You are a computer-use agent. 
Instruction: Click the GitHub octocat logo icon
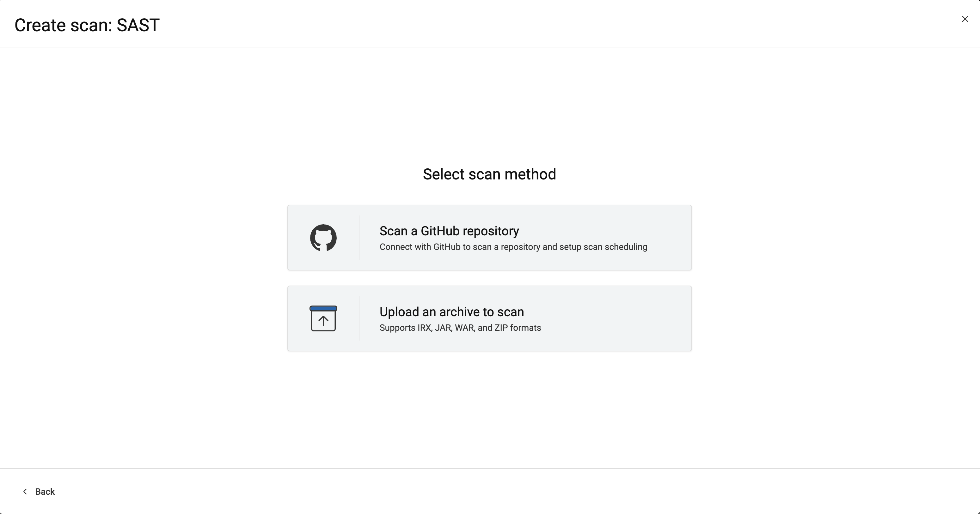click(323, 238)
